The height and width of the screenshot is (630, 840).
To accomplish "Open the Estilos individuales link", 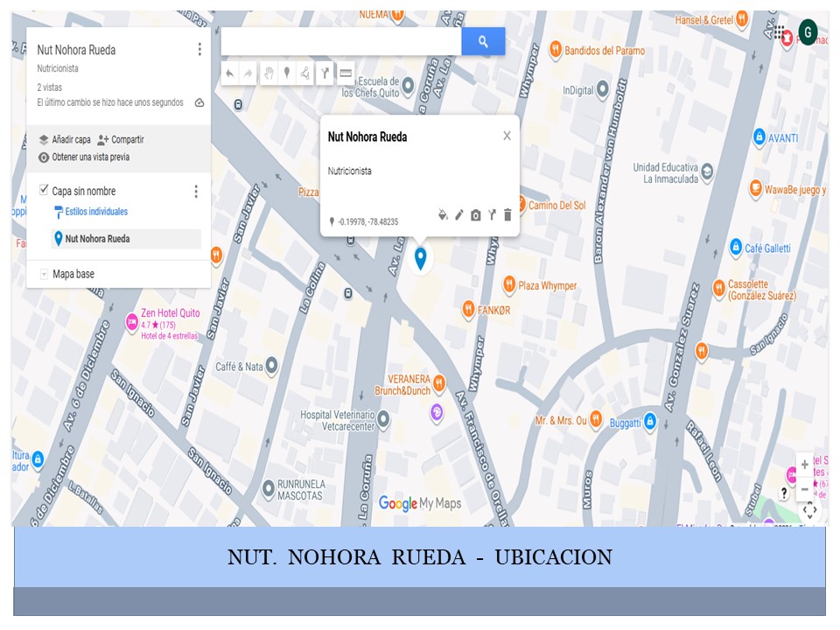I will [x=95, y=212].
